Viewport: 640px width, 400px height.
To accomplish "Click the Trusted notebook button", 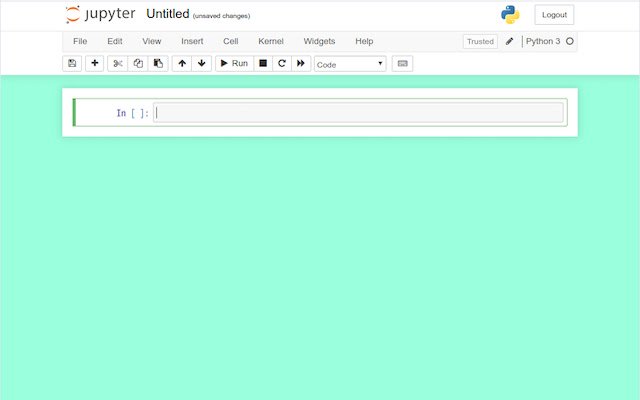I will tap(480, 42).
